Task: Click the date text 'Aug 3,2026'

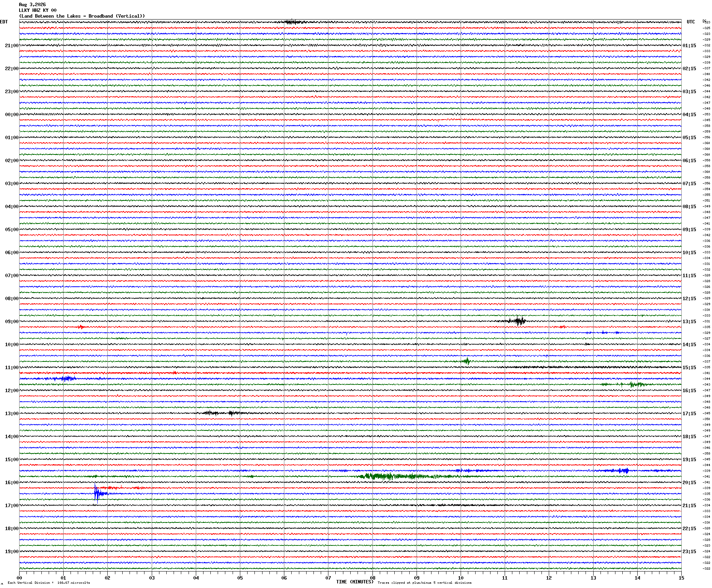Action: click(x=32, y=5)
